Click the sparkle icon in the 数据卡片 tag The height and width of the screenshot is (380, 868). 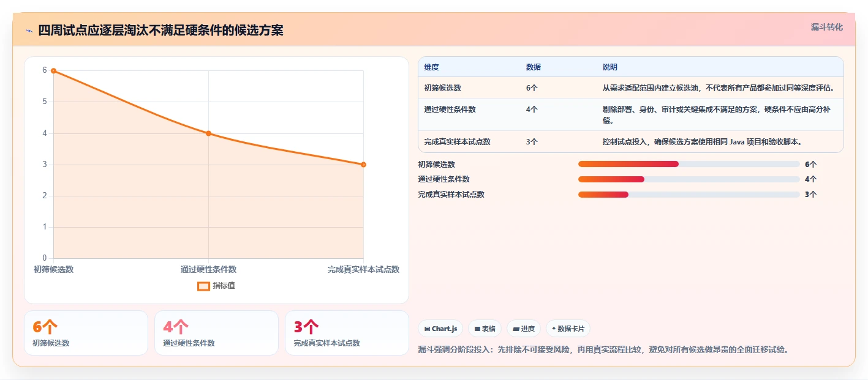pyautogui.click(x=554, y=329)
